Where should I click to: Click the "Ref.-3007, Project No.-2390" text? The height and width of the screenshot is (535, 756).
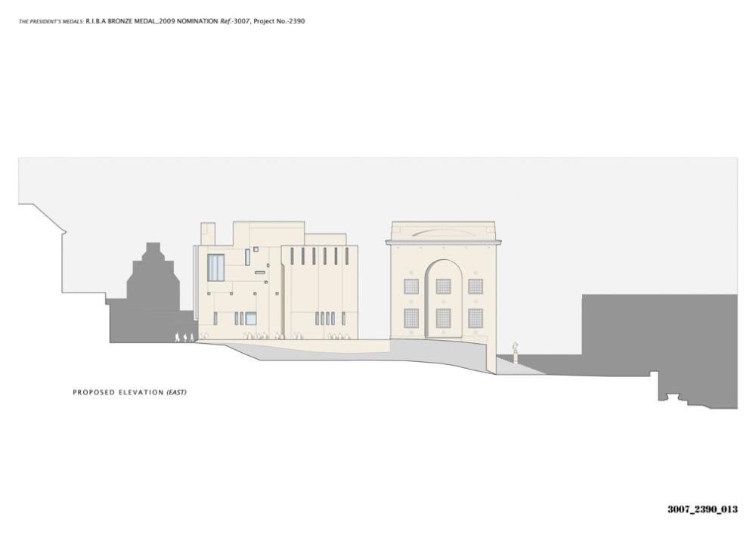click(262, 21)
